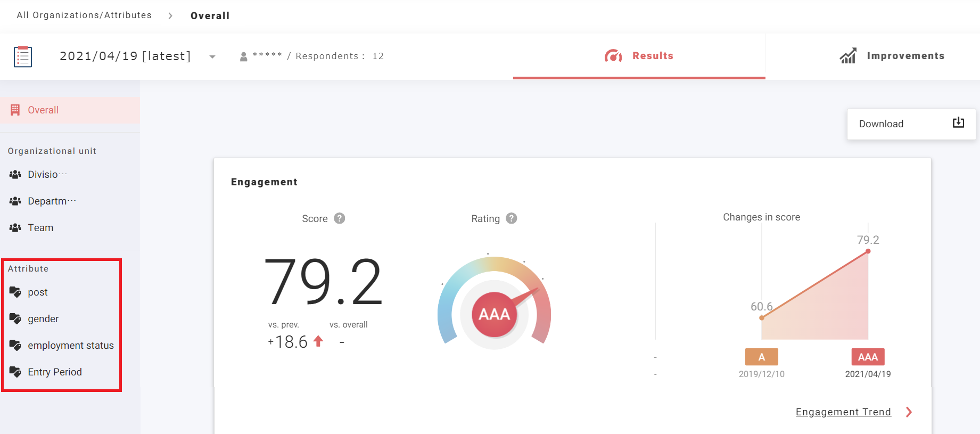Image resolution: width=980 pixels, height=434 pixels.
Task: Open the survey date dropdown arrow
Action: (x=212, y=57)
